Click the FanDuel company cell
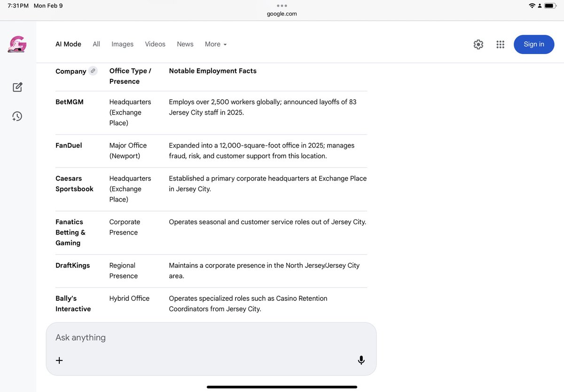The height and width of the screenshot is (392, 564). 69,145
